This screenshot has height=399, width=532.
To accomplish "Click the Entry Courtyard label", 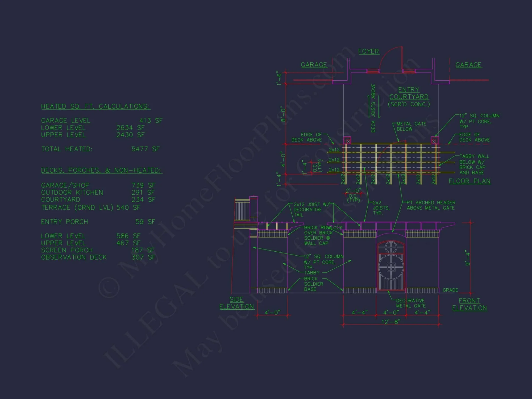I will pyautogui.click(x=409, y=93).
